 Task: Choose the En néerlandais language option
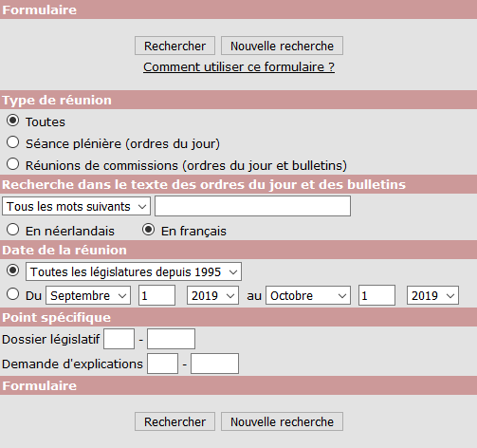tap(13, 230)
